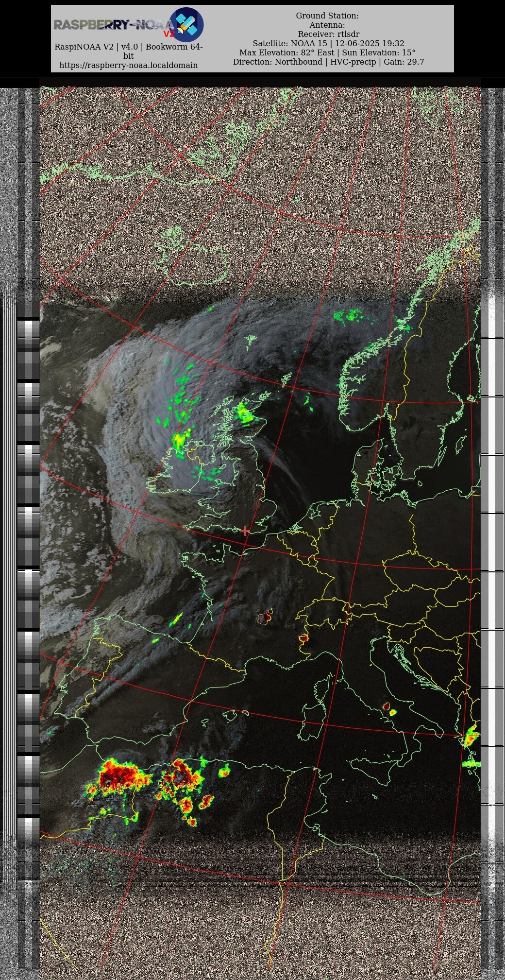Viewport: 505px width, 980px height.
Task: Click the RASPBERRY-NOAA V2 logo wordmark
Action: click(114, 26)
